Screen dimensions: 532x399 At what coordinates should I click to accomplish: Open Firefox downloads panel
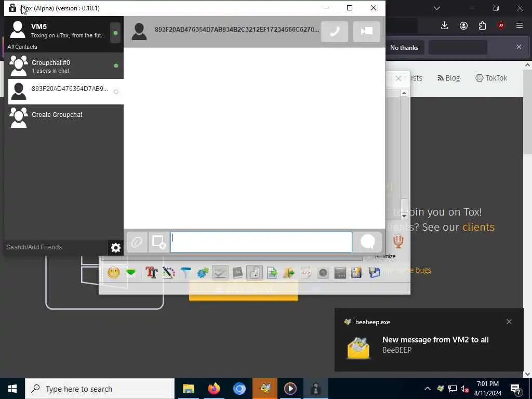coord(445,25)
